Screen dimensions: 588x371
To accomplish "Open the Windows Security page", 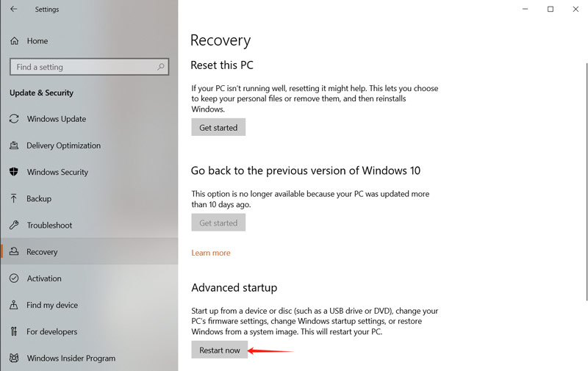I will 57,172.
